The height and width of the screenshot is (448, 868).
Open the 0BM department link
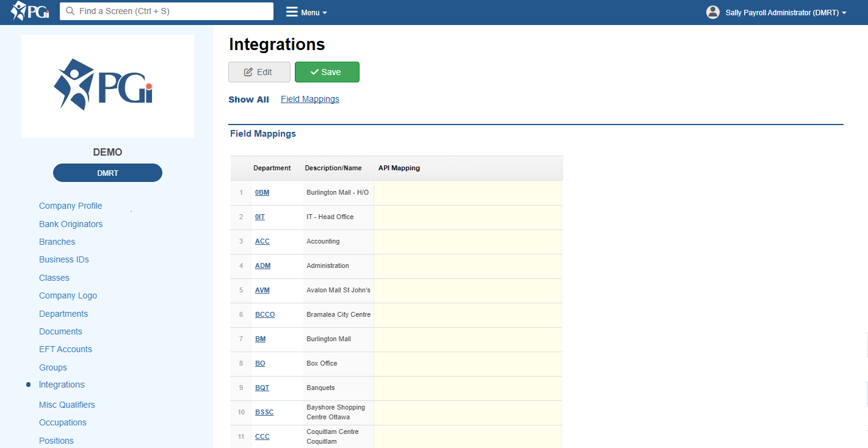pos(262,193)
